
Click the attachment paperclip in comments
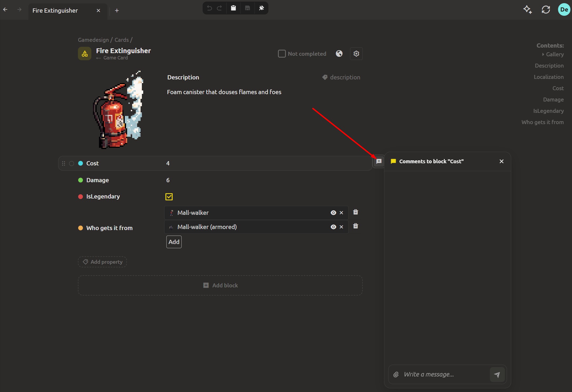coord(396,374)
